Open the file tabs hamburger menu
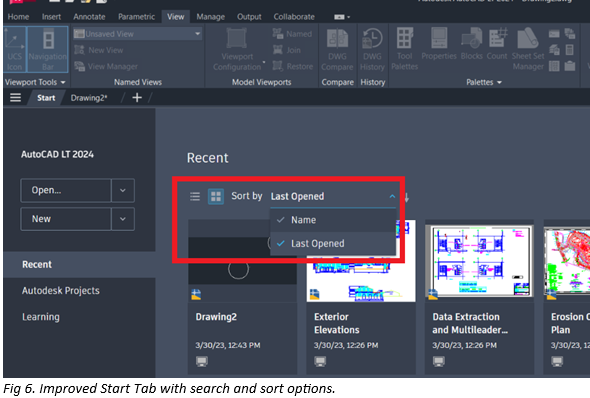 [x=15, y=98]
